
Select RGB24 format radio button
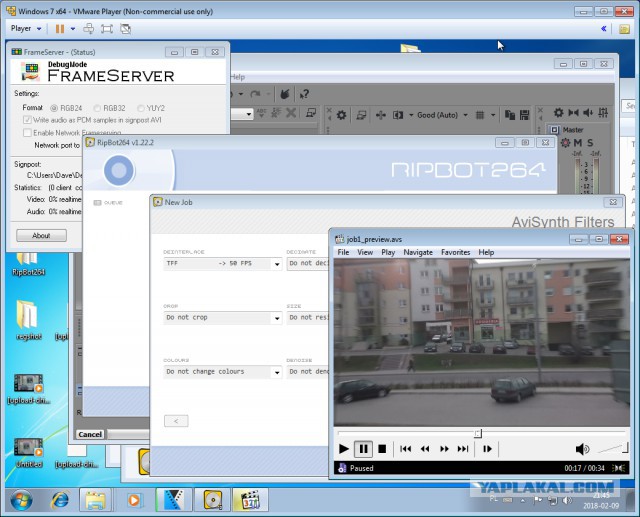[54, 108]
